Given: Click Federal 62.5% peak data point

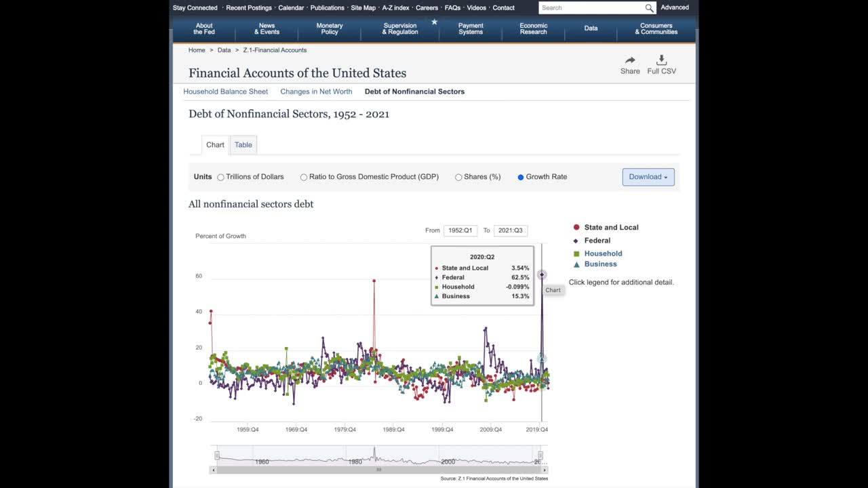Looking at the screenshot, I should point(542,274).
